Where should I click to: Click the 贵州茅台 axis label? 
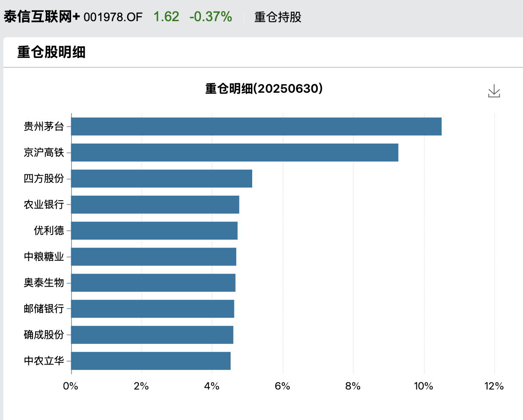pyautogui.click(x=44, y=127)
